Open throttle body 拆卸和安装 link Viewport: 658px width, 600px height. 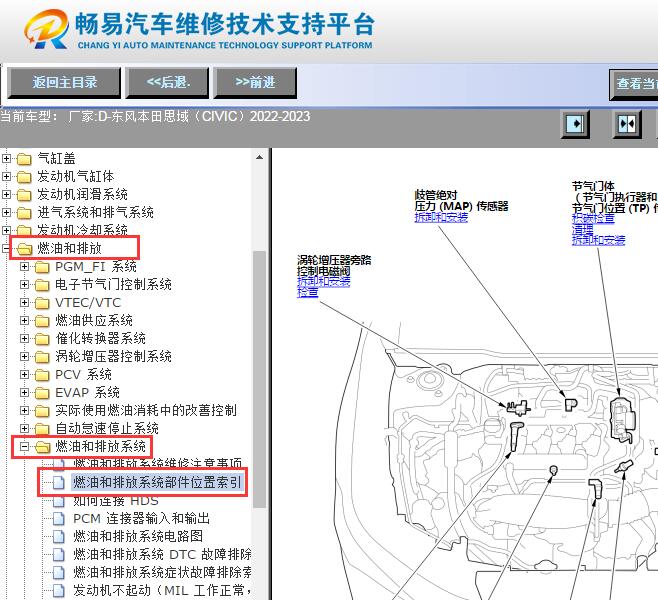[598, 240]
